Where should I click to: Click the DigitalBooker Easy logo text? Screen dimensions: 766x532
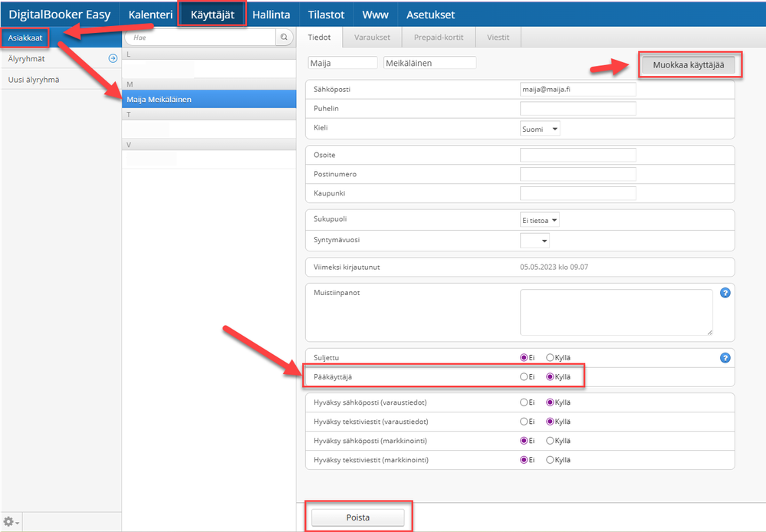point(60,14)
